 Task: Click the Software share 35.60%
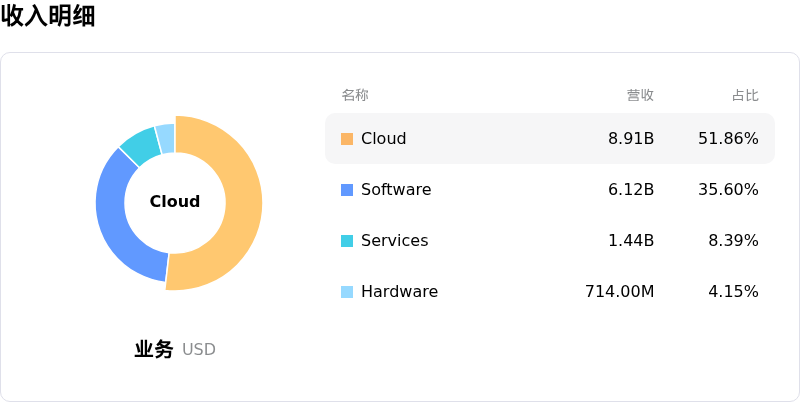pos(728,190)
